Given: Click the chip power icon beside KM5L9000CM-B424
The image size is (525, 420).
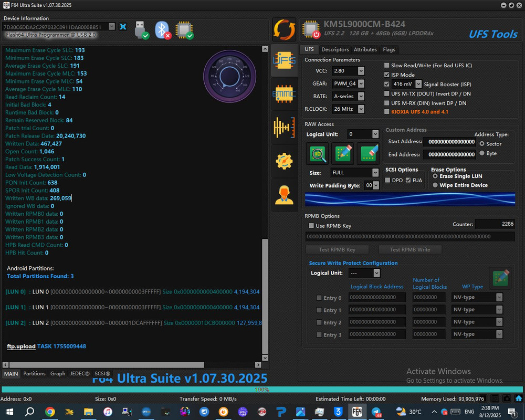Looking at the screenshot, I should [311, 29].
